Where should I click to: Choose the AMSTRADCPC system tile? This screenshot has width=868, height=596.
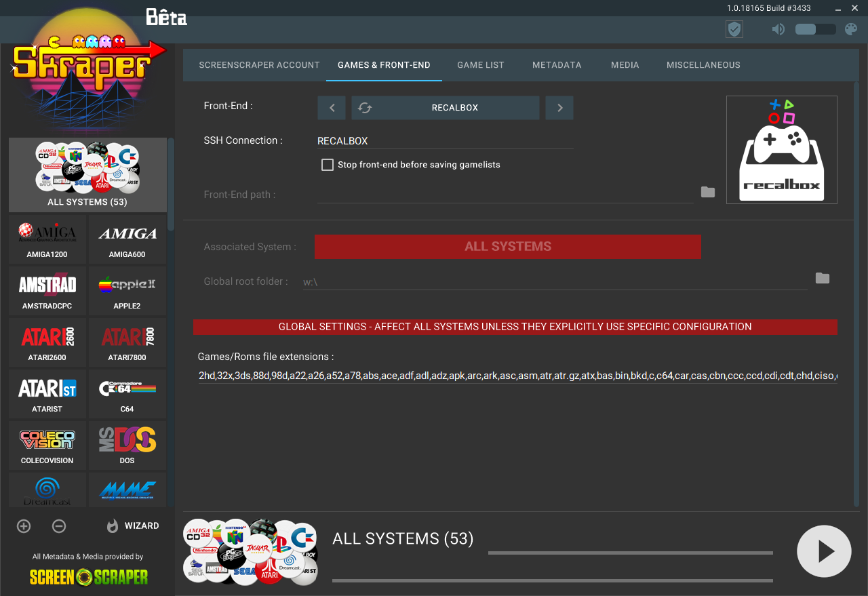pyautogui.click(x=47, y=292)
